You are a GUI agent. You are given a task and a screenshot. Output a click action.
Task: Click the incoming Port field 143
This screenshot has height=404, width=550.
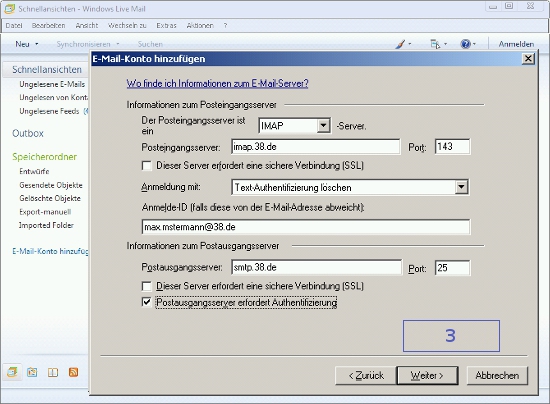452,147
